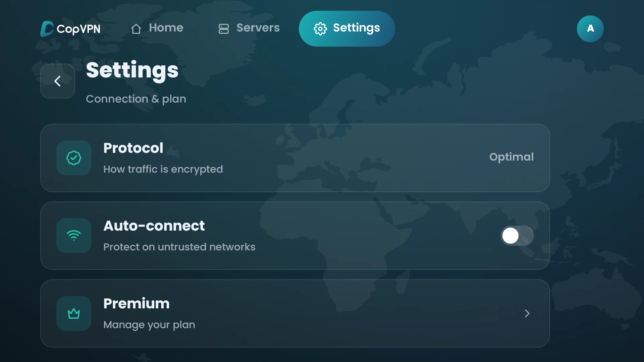The image size is (644, 362).
Task: Click "Protect on untrusted networks" text
Action: click(x=179, y=247)
